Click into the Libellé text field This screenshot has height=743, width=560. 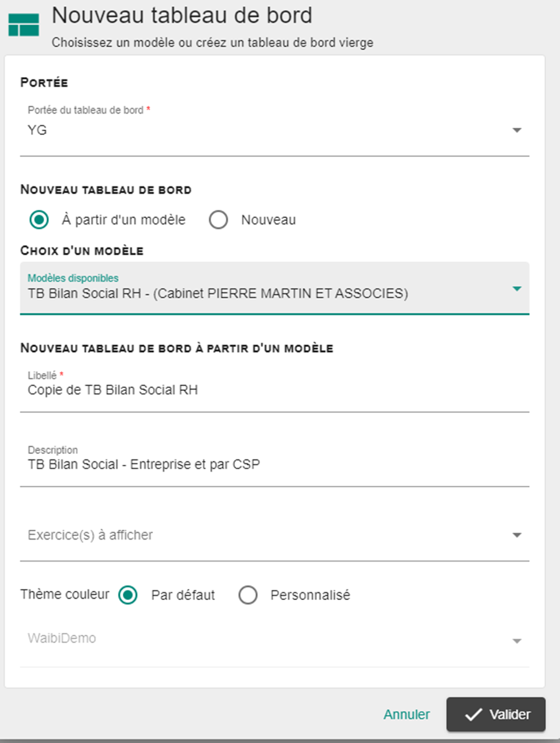[x=275, y=390]
